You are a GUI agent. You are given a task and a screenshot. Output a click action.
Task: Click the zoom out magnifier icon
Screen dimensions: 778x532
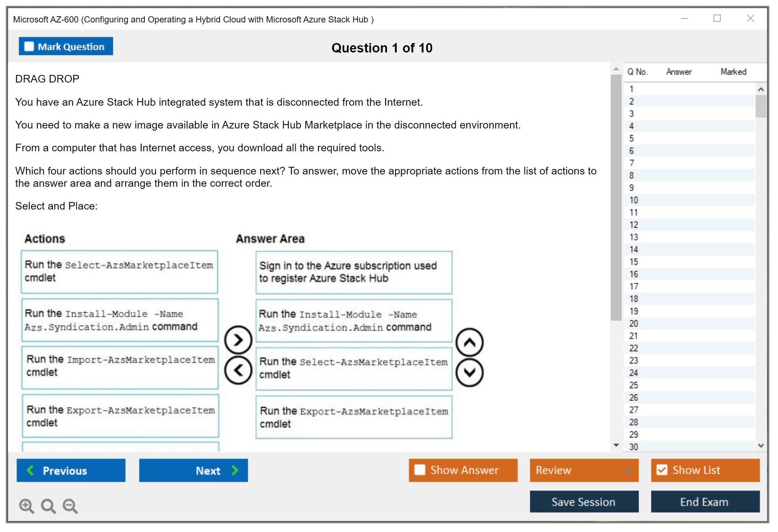[x=70, y=506]
